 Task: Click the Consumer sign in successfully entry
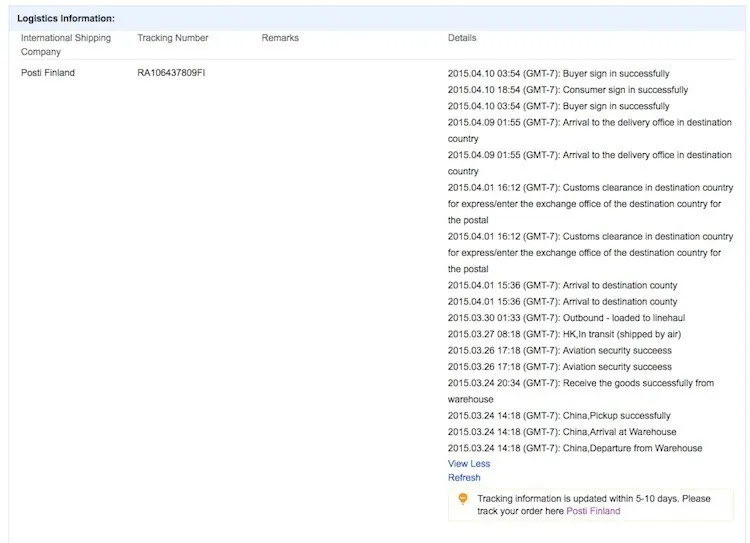568,90
